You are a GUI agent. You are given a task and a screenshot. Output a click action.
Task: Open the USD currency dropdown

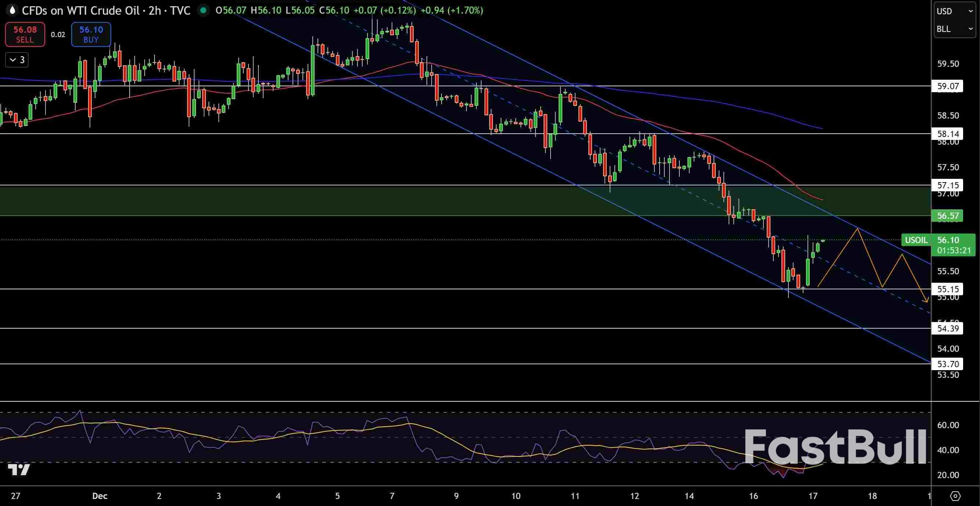[954, 11]
